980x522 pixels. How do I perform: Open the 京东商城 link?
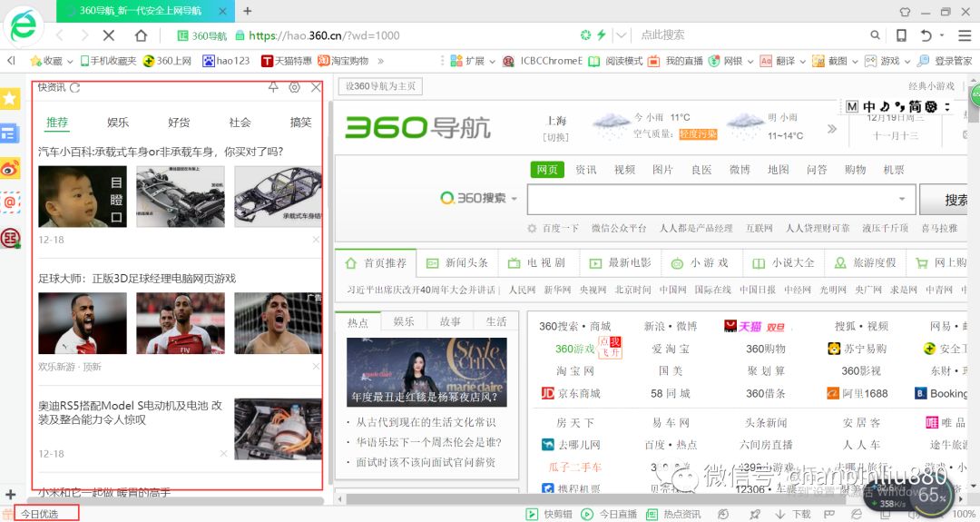[x=571, y=393]
